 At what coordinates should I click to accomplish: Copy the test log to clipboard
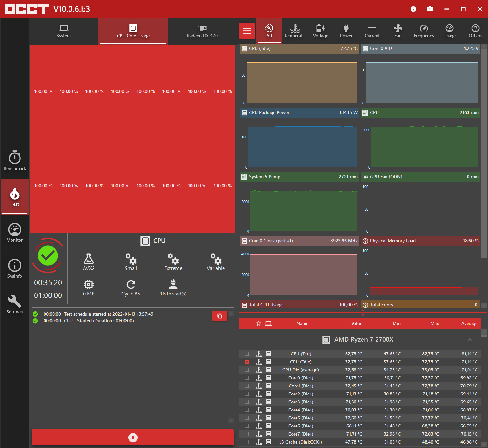[220, 316]
